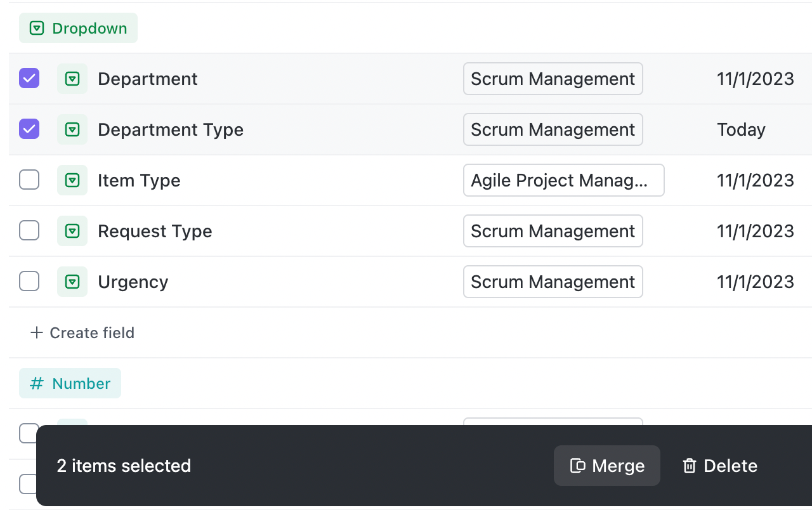This screenshot has height=510, width=812.
Task: Click the trash icon in selection bar
Action: tap(689, 466)
